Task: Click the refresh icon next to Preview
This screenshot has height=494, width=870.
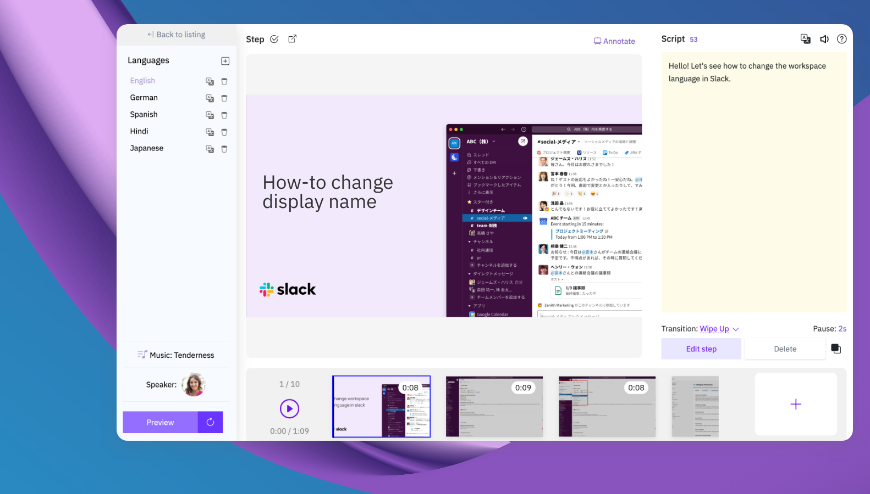Action: point(210,422)
